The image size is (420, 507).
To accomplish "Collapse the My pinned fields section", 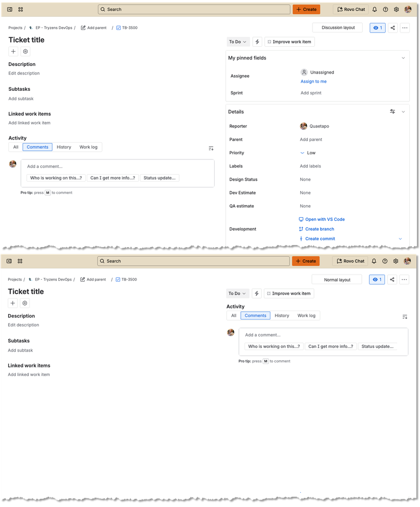I will tap(403, 58).
